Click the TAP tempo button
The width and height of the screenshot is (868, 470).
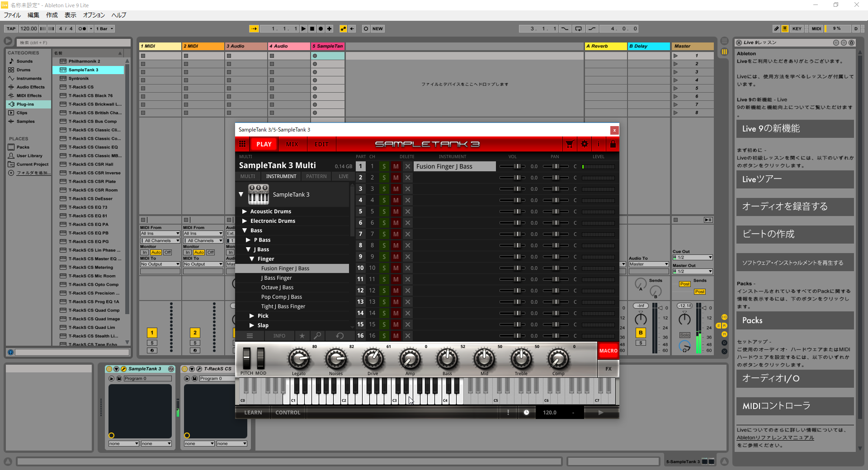[x=11, y=28]
